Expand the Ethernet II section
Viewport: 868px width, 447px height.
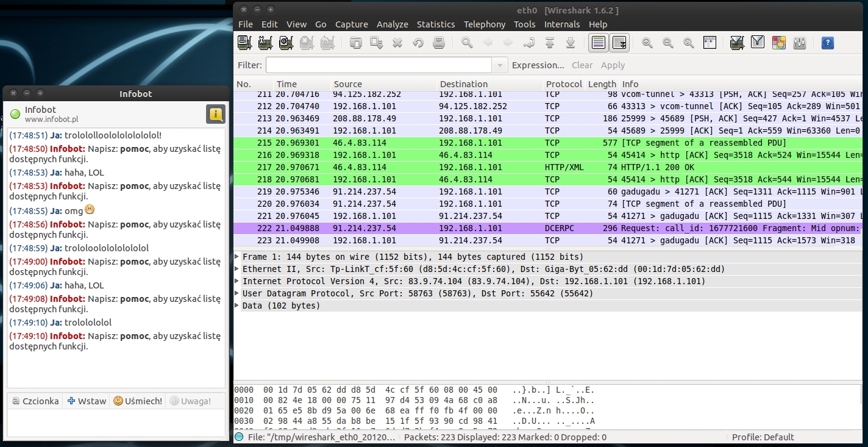point(237,269)
